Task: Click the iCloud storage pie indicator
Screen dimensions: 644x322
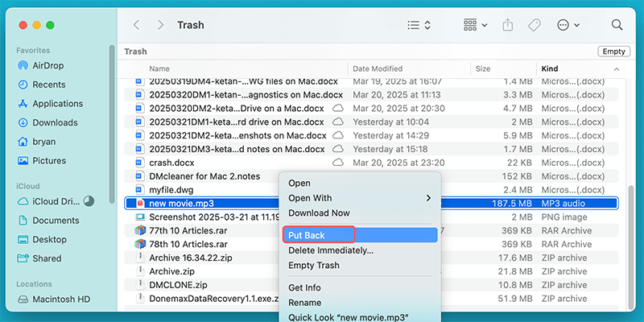Action: pos(89,200)
